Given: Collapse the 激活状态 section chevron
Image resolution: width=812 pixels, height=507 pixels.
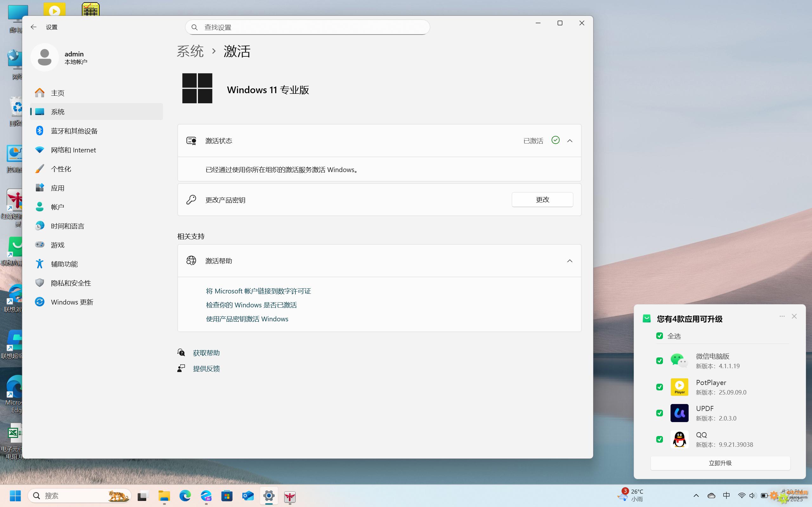Looking at the screenshot, I should pos(570,141).
